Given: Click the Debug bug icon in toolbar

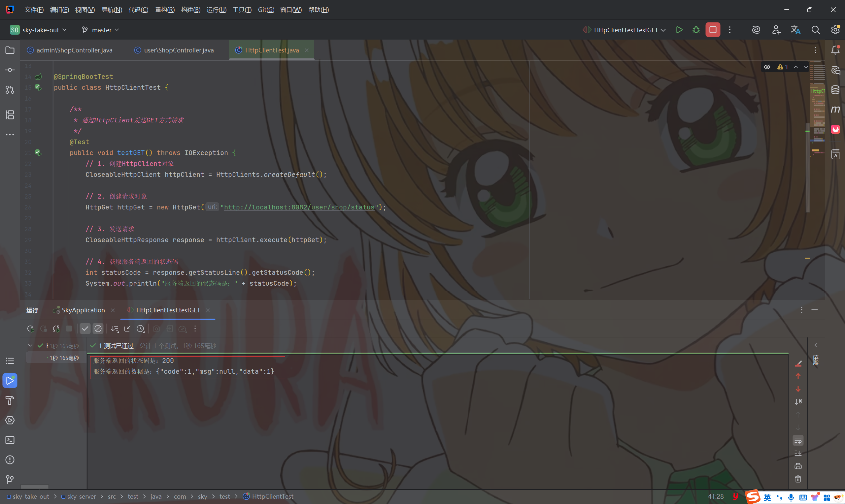Looking at the screenshot, I should (x=696, y=30).
